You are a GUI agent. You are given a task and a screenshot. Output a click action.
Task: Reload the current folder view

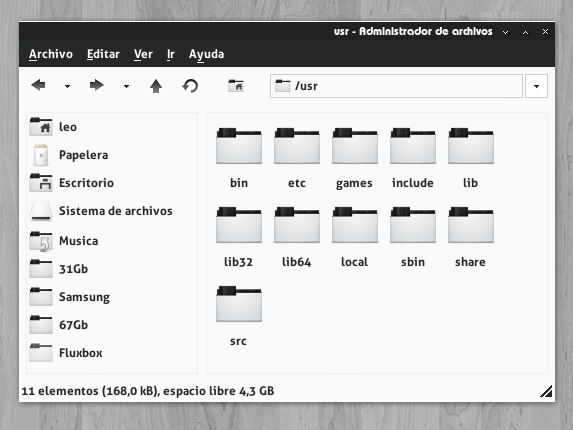click(x=190, y=86)
